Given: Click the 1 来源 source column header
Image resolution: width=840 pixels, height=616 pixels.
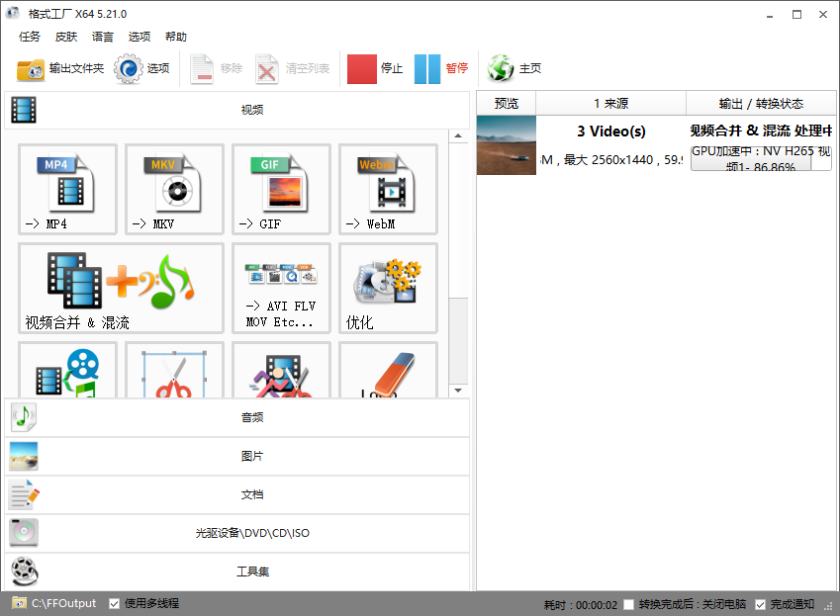Looking at the screenshot, I should [610, 103].
